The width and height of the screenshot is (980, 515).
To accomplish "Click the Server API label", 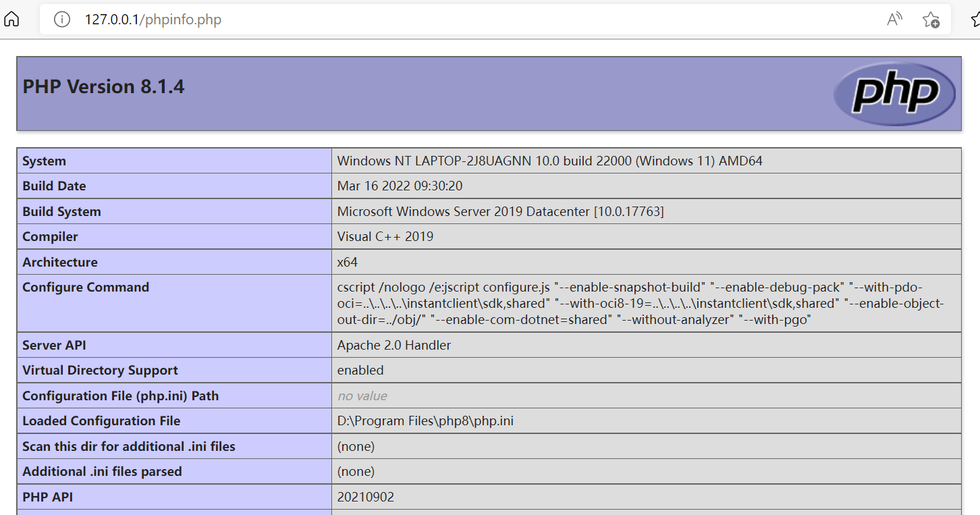I will coord(53,345).
